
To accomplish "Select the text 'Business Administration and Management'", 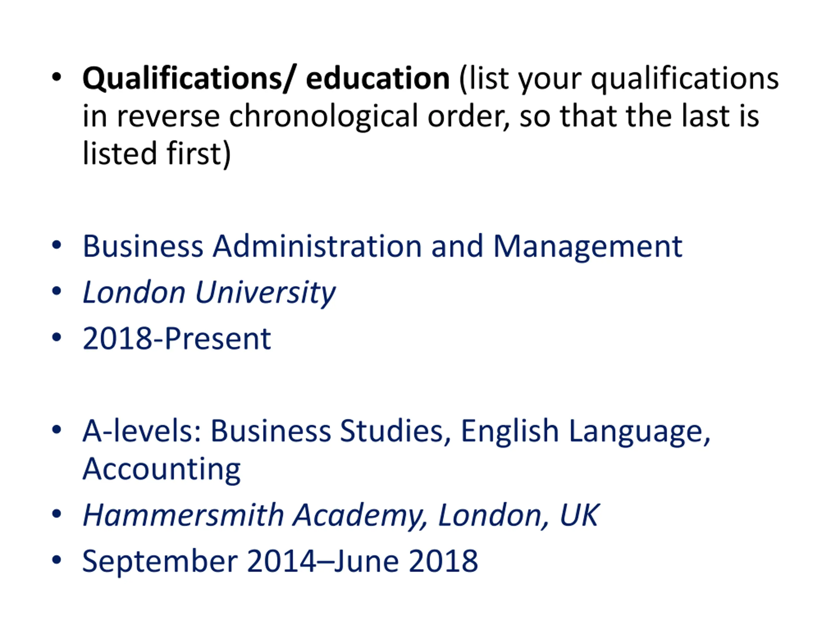I will pos(383,246).
